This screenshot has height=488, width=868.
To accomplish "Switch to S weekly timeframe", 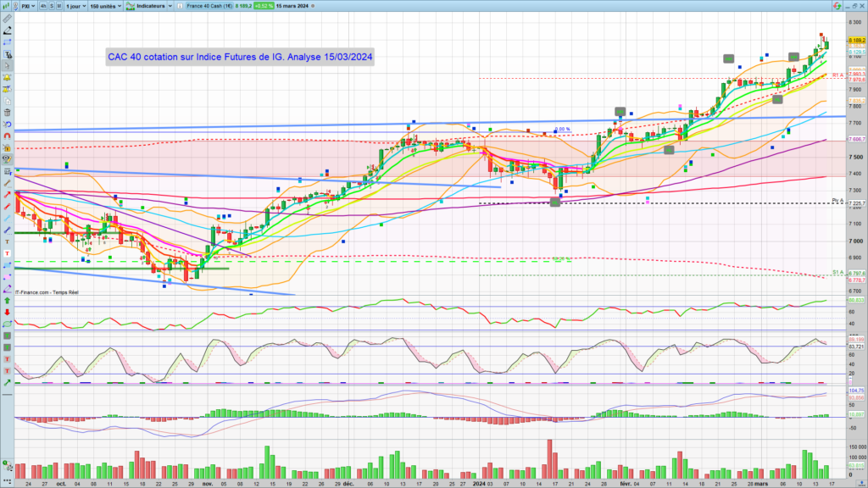I will coord(52,6).
